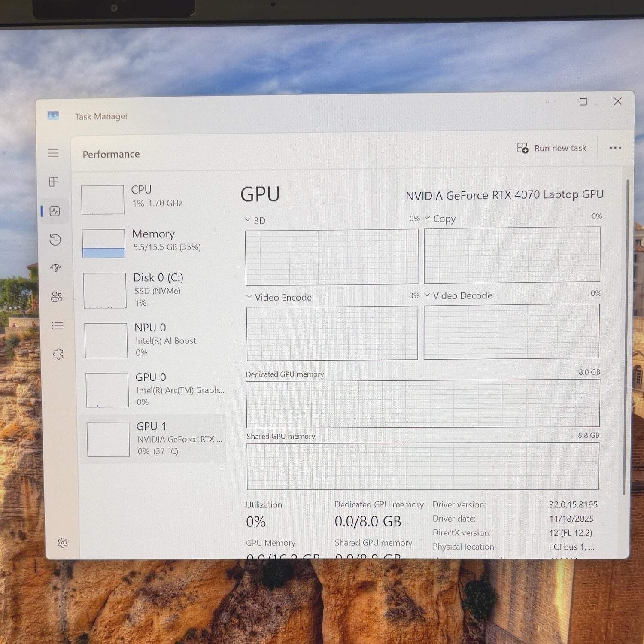Click the Physical location: label
The width and height of the screenshot is (644, 644).
pyautogui.click(x=464, y=547)
